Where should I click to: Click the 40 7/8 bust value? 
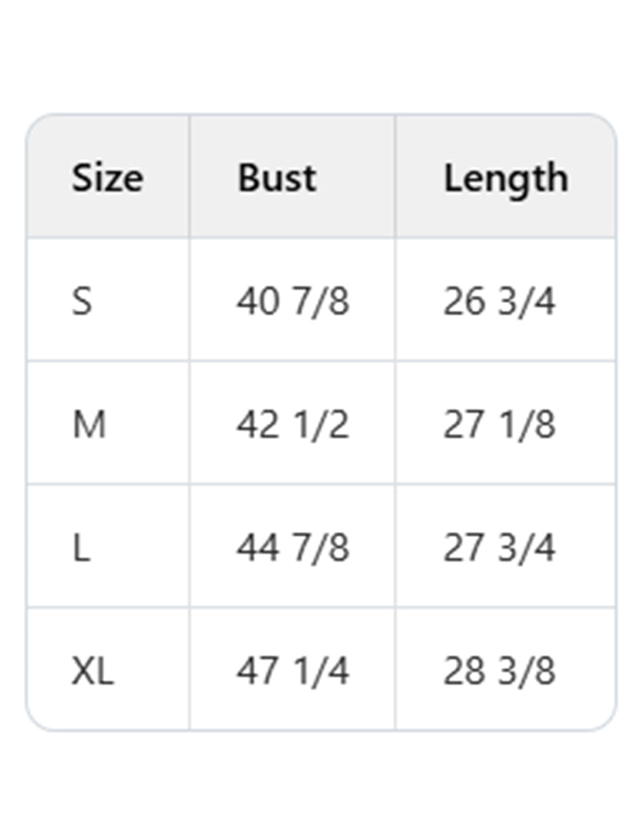click(293, 302)
